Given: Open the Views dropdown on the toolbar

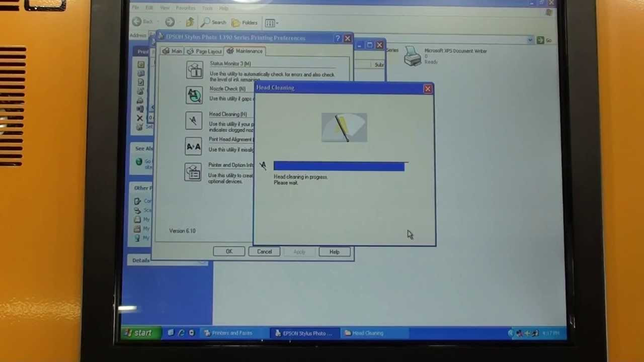Looking at the screenshot, I should tap(270, 22).
